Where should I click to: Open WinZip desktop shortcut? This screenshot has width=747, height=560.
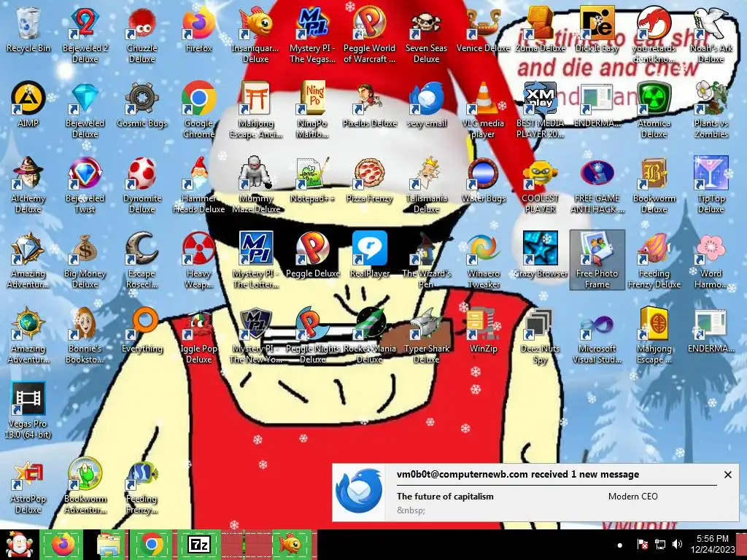pos(483,330)
